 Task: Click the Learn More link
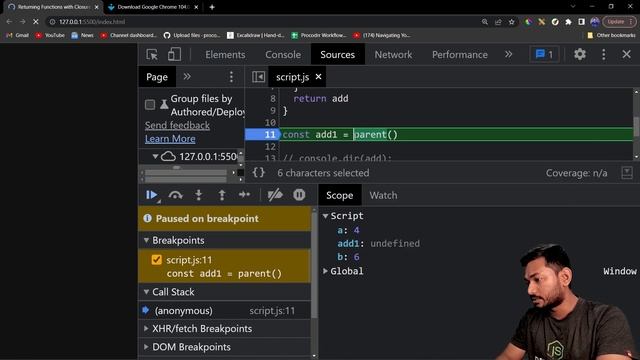170,139
